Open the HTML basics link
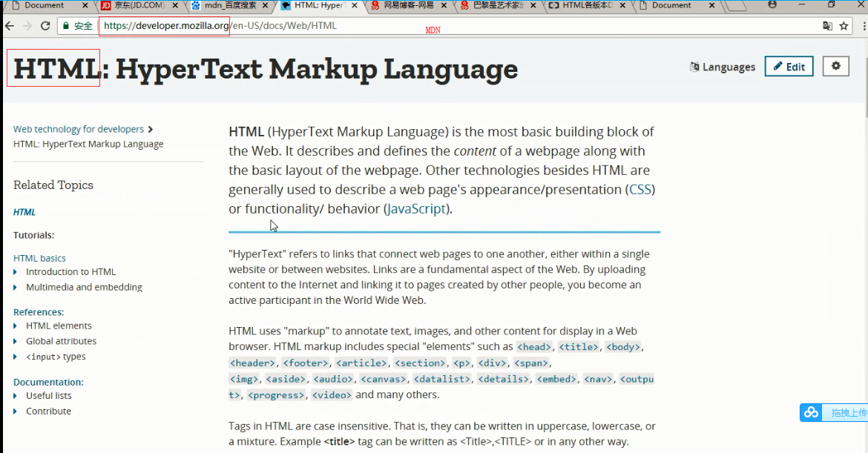The height and width of the screenshot is (453, 868). [x=39, y=258]
